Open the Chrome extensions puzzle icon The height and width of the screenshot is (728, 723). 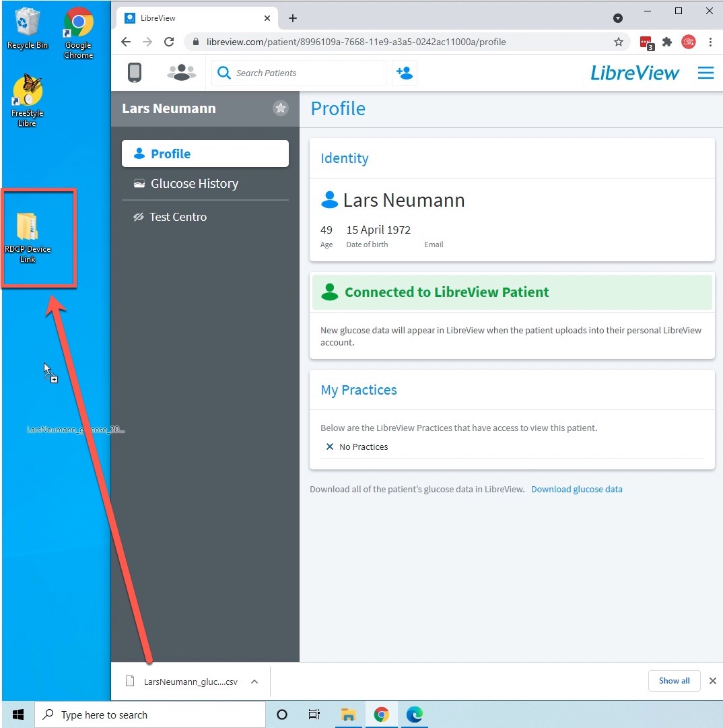[x=667, y=42]
